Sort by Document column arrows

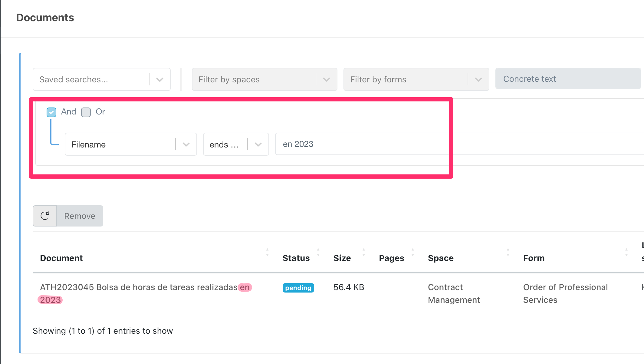[267, 252]
